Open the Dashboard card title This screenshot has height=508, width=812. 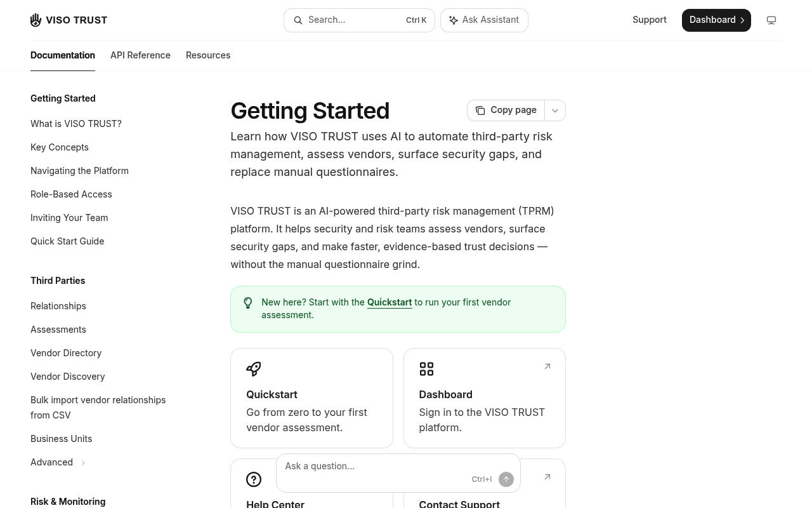pyautogui.click(x=445, y=394)
